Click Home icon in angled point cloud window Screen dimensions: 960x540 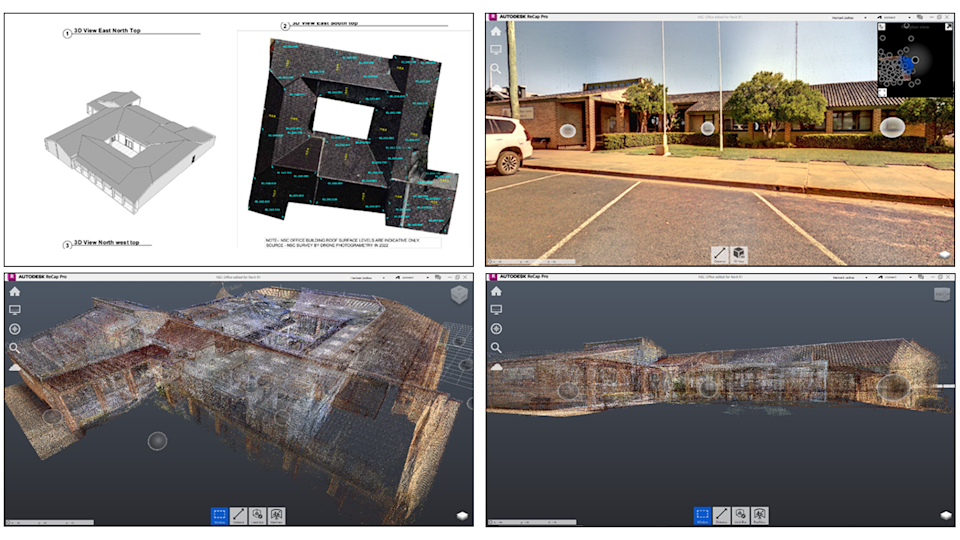[x=15, y=292]
